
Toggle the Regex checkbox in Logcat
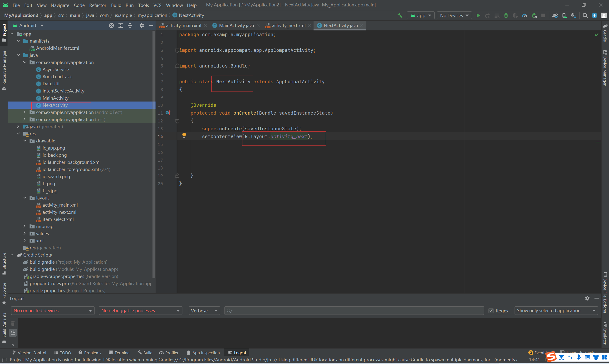pyautogui.click(x=491, y=311)
